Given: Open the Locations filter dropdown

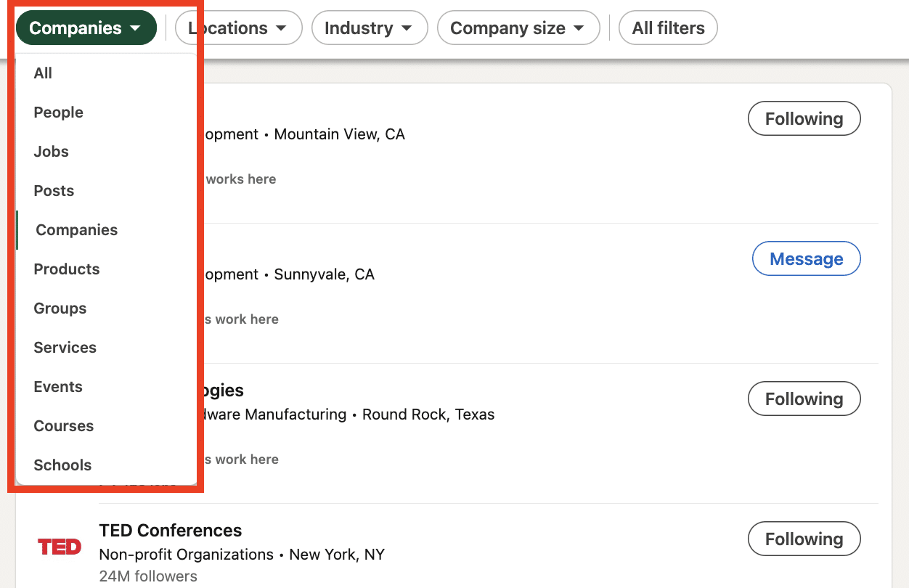Looking at the screenshot, I should click(238, 28).
